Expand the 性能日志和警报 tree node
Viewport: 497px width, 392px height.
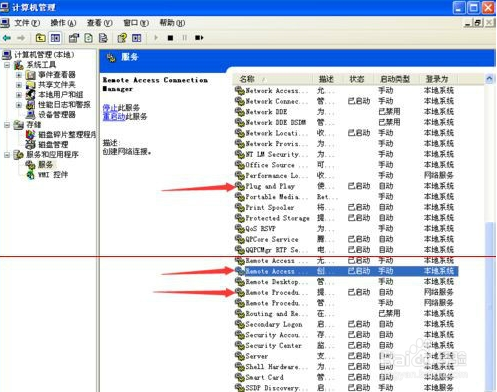[19, 105]
